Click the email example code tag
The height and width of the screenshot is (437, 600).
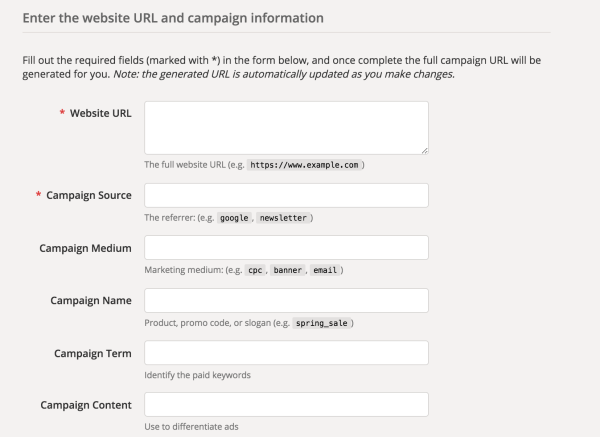tap(325, 270)
